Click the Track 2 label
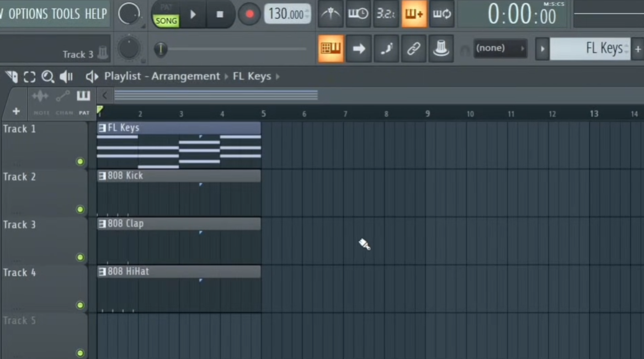 click(x=19, y=177)
